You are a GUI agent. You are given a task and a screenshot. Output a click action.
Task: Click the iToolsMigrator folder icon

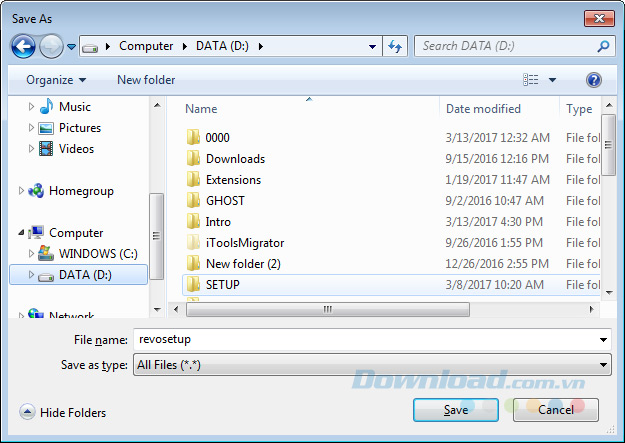click(x=193, y=242)
